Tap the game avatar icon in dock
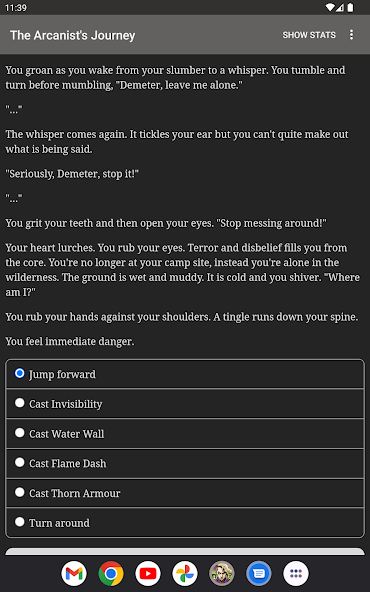This screenshot has width=370, height=592. (x=222, y=574)
